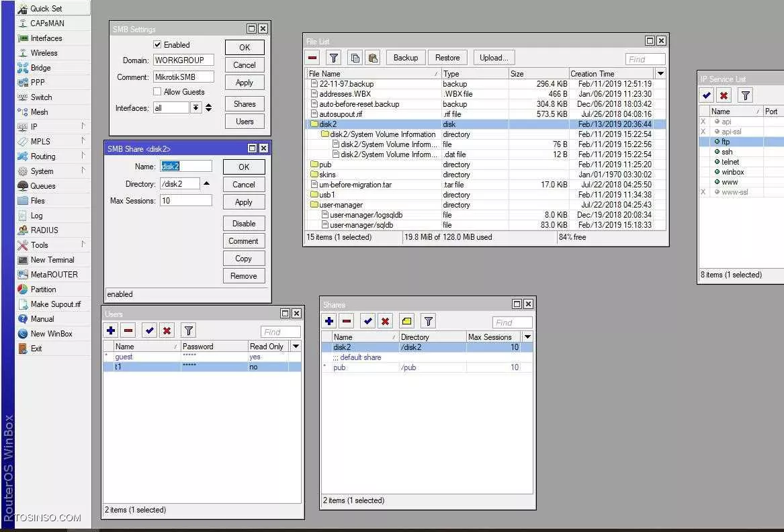Click the blue checkmark enable icon in Shares window

click(368, 321)
